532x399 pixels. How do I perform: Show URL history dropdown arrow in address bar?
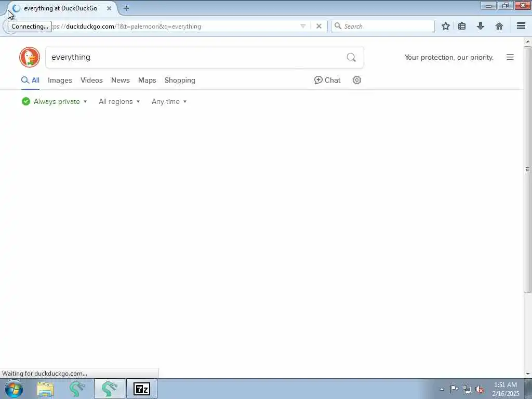click(x=303, y=26)
